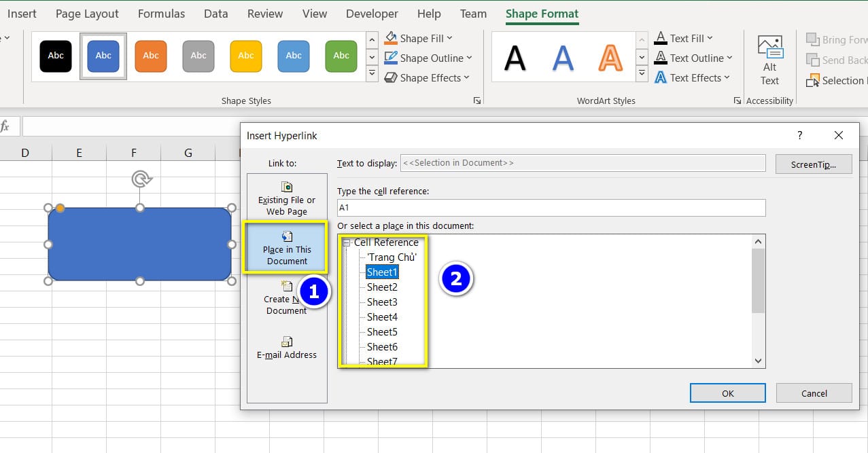
Task: Click the ScreenTip button
Action: click(813, 164)
